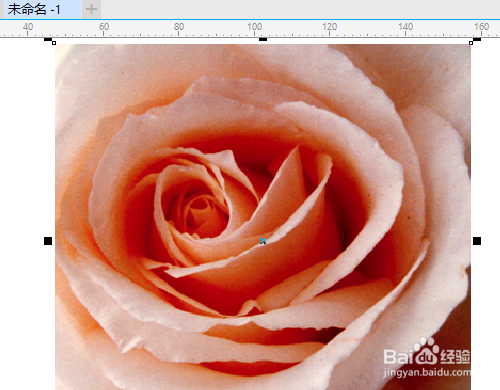Select the rose bitmap image on canvas

(263, 217)
